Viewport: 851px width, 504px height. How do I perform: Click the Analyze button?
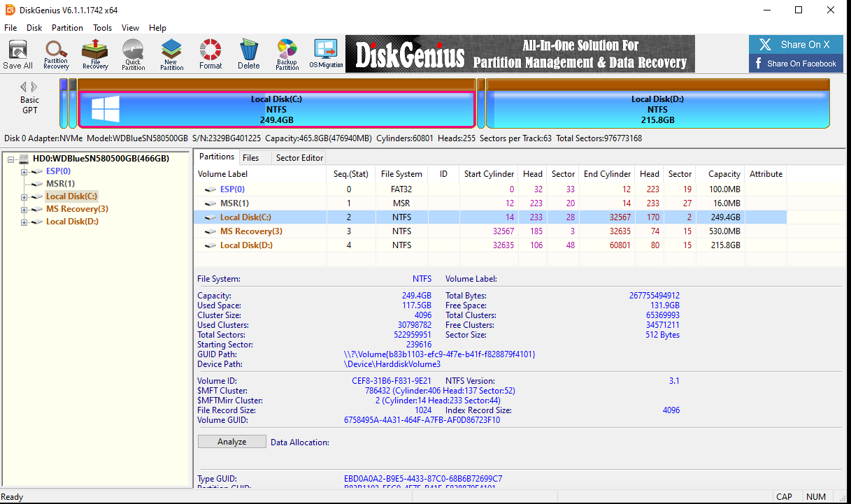(x=231, y=441)
